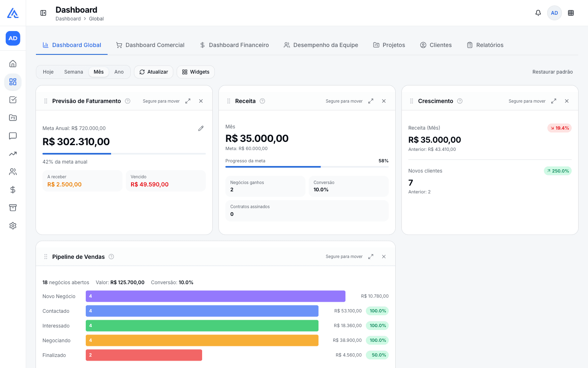Viewport: 588px width, 368px height.
Task: Open the Clientes tab
Action: coord(436,45)
